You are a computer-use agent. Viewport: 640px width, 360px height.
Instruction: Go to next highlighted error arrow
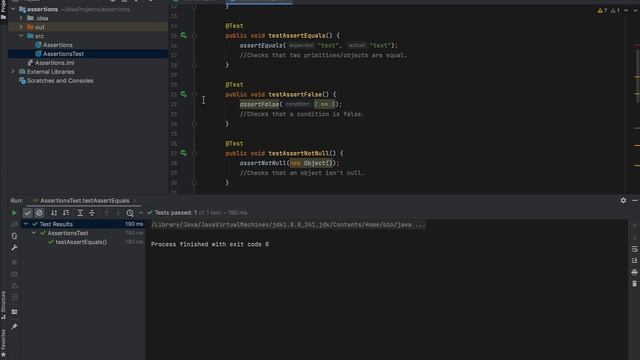coord(635,11)
